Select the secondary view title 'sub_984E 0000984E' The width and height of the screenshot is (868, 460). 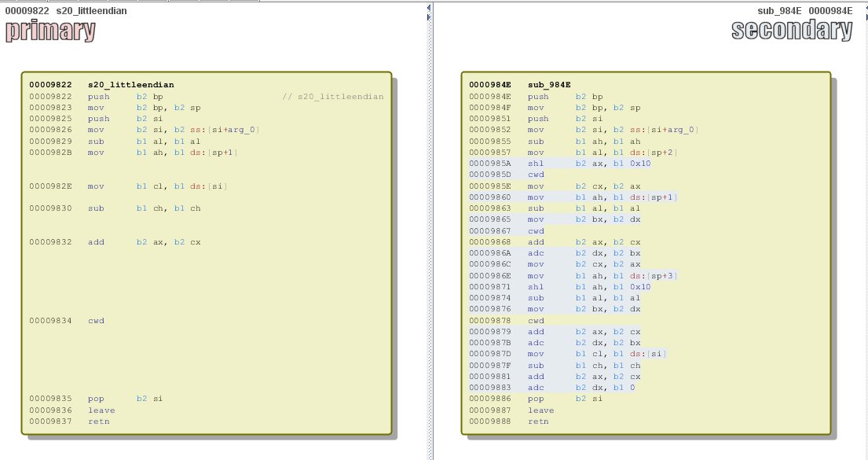[805, 10]
